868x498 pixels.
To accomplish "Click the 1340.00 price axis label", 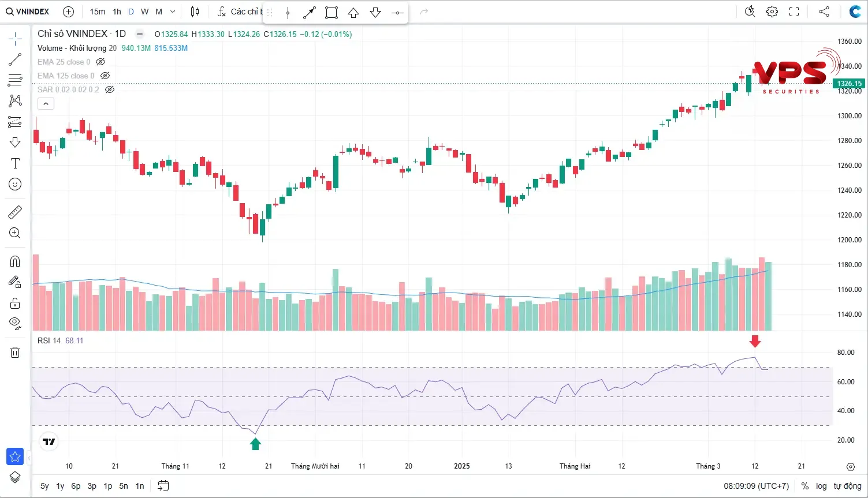I will tap(849, 66).
